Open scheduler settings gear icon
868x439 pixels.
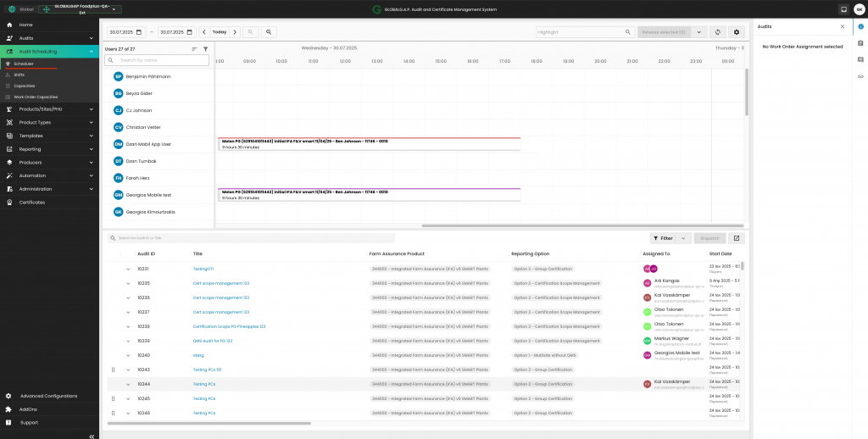(x=737, y=31)
